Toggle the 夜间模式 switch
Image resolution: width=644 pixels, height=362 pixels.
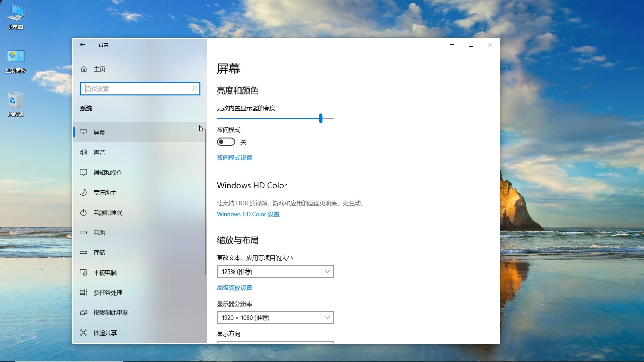tap(226, 142)
